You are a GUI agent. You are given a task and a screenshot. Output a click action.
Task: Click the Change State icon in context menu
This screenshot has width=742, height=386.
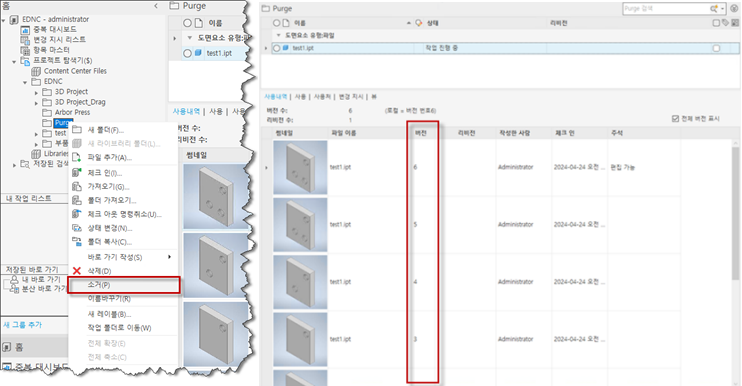pos(77,228)
